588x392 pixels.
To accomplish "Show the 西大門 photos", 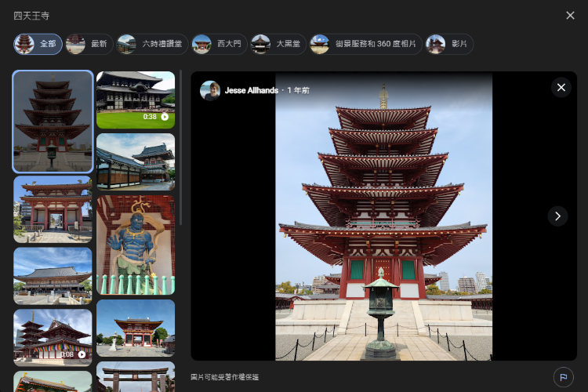I will point(219,44).
